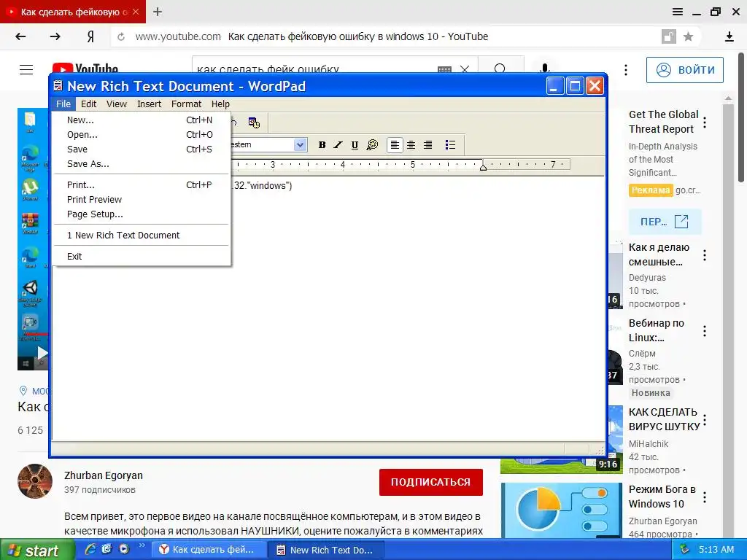Screen dimensions: 747x560
Task: Open YouTube settings three-dot menu
Action: pos(625,70)
